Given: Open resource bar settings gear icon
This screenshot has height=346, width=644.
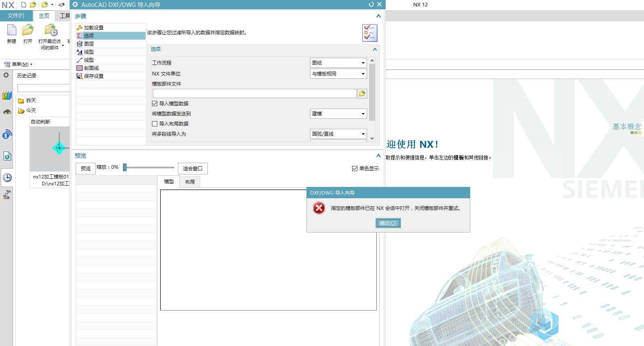Looking at the screenshot, I should [x=6, y=75].
